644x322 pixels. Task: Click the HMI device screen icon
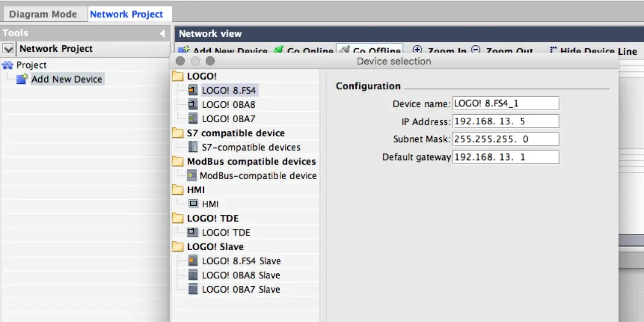coord(193,204)
